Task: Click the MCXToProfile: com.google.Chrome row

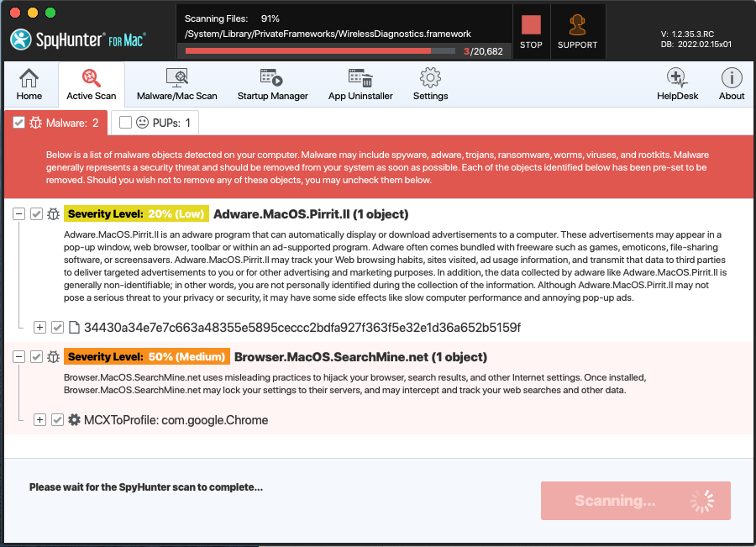Action: (x=176, y=420)
